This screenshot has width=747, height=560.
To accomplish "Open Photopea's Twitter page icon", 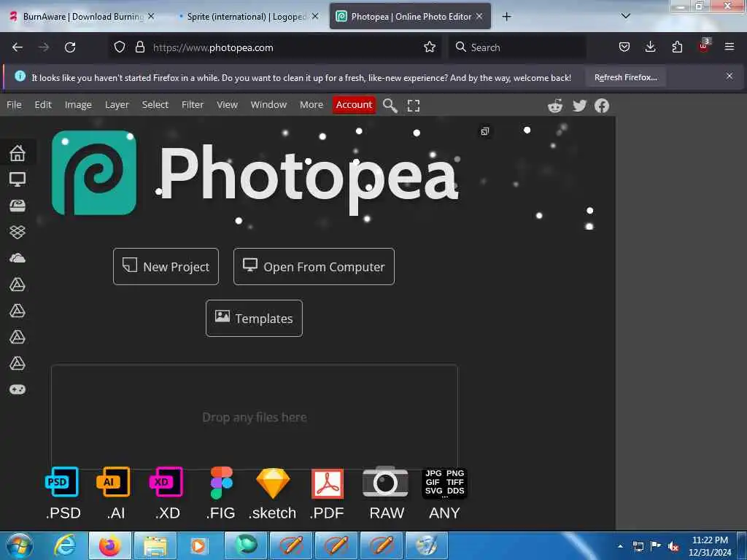I will [x=579, y=106].
